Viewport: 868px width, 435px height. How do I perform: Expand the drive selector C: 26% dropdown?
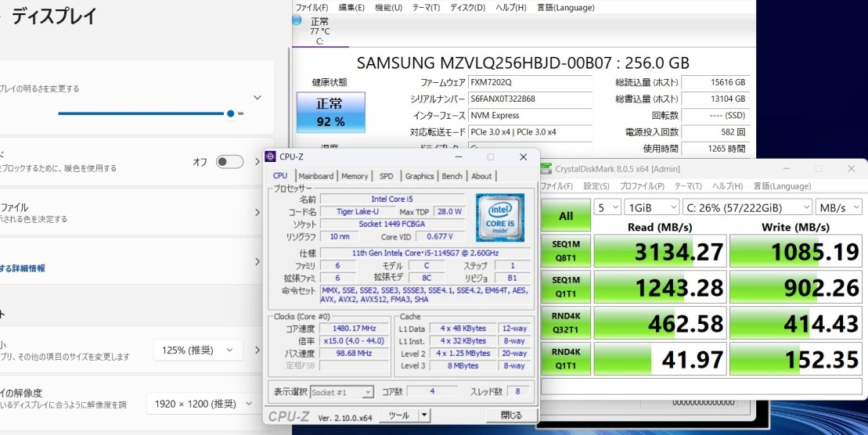point(747,207)
